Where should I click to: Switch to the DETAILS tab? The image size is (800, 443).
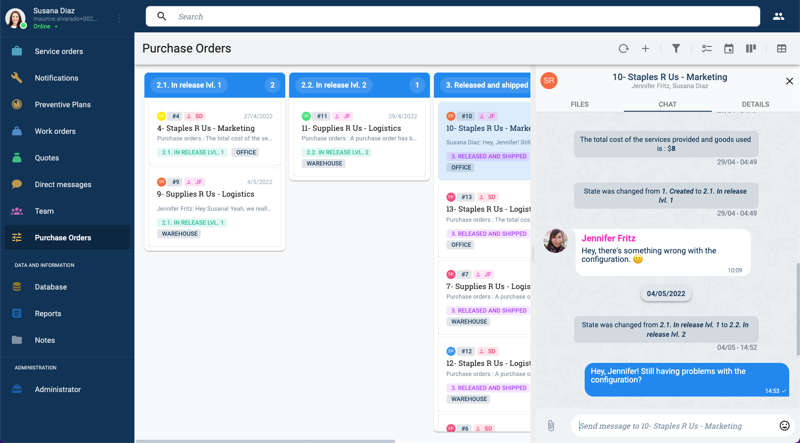(x=755, y=104)
